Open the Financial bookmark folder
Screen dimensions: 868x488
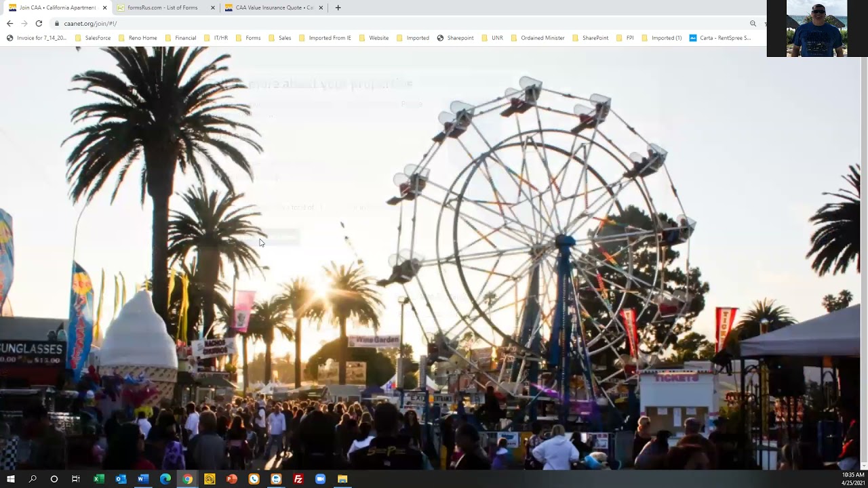tap(180, 38)
